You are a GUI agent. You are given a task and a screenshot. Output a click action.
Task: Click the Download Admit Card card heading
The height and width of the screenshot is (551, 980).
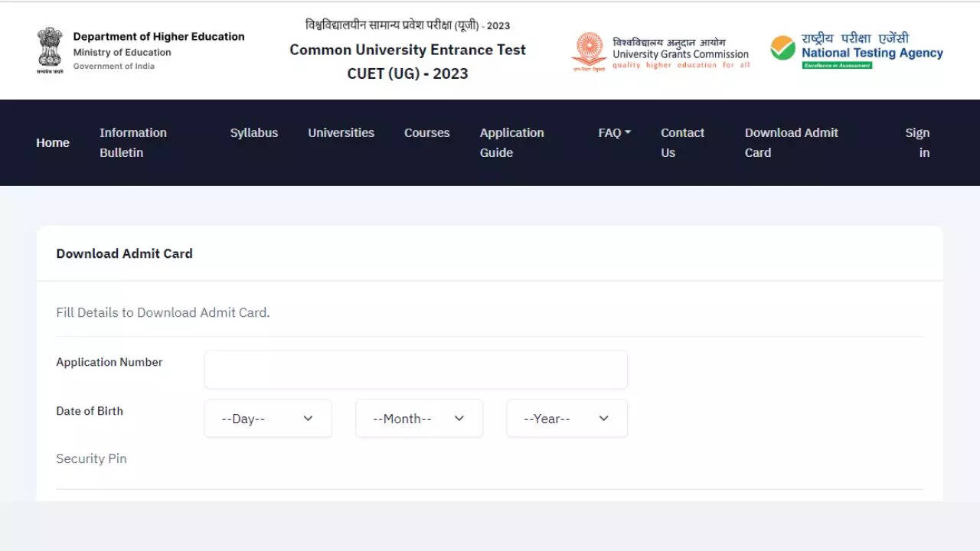click(x=124, y=253)
